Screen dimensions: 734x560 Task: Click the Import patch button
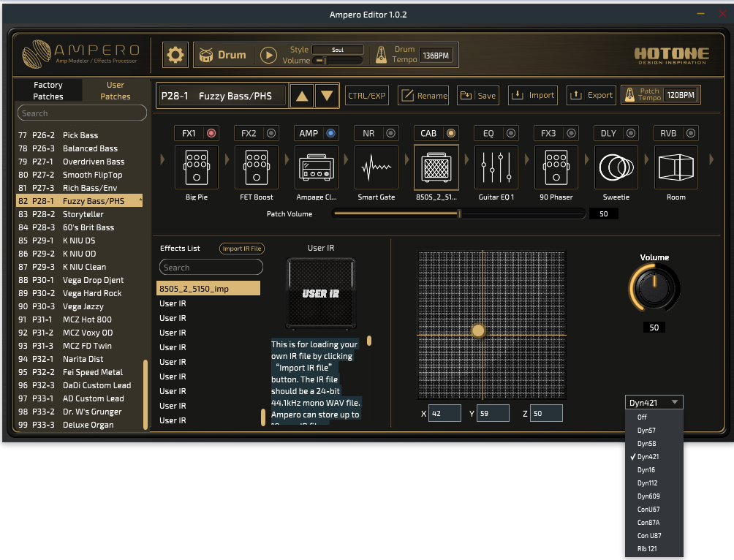[533, 96]
